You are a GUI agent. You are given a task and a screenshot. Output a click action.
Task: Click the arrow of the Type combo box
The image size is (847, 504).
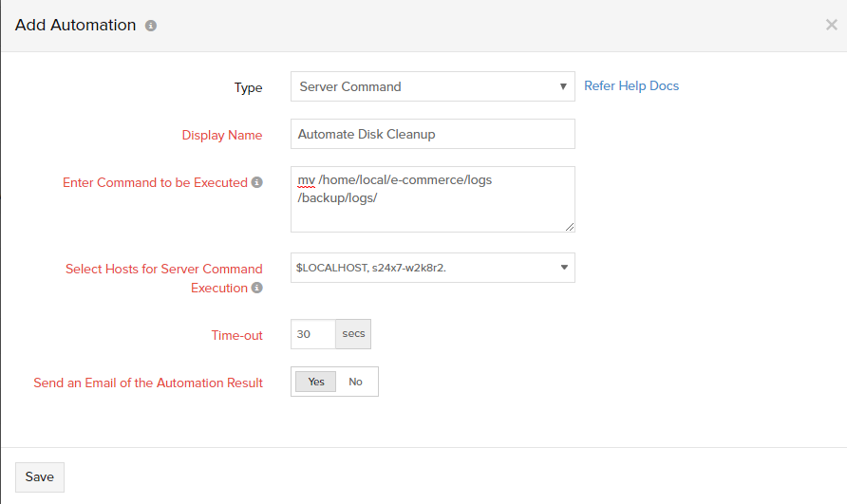(x=563, y=86)
